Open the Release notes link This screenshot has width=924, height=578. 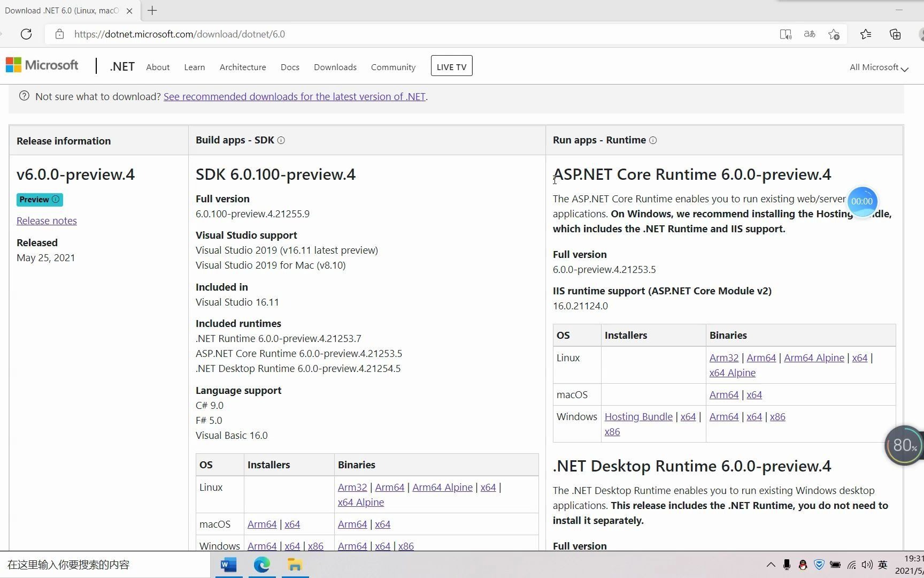point(47,220)
